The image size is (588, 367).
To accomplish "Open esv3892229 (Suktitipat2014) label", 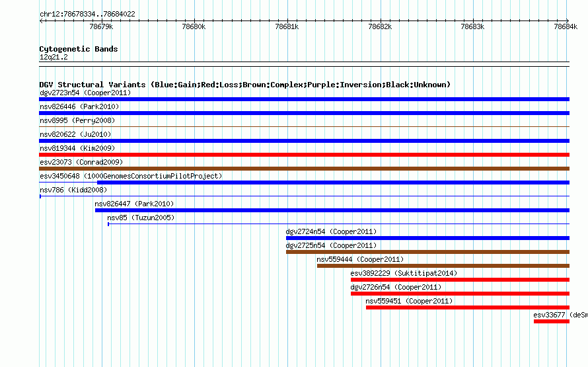I will (x=404, y=273).
